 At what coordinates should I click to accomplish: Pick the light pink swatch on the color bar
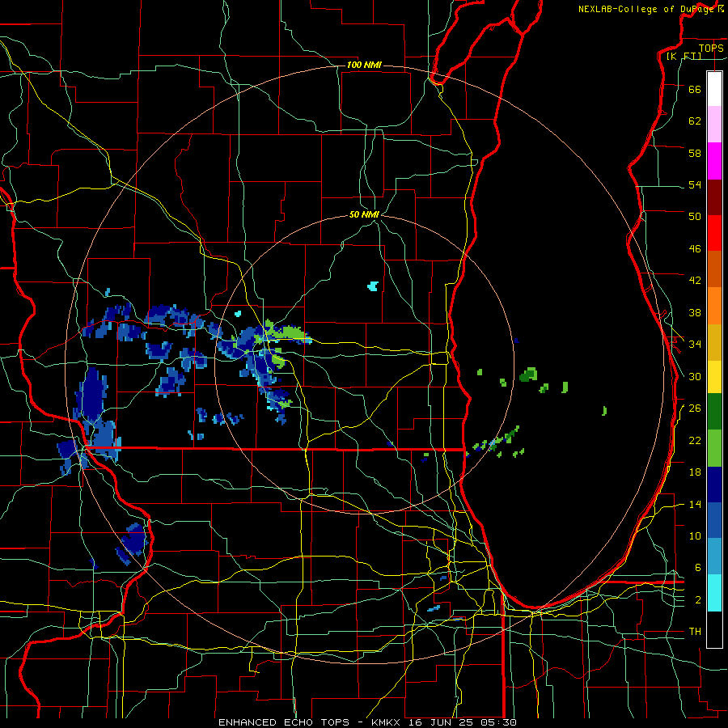click(714, 125)
